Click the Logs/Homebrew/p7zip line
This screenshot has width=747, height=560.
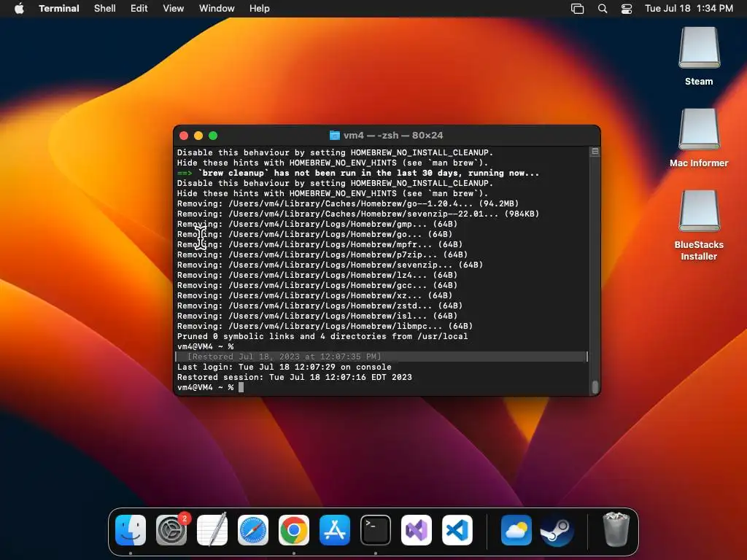[322, 255]
